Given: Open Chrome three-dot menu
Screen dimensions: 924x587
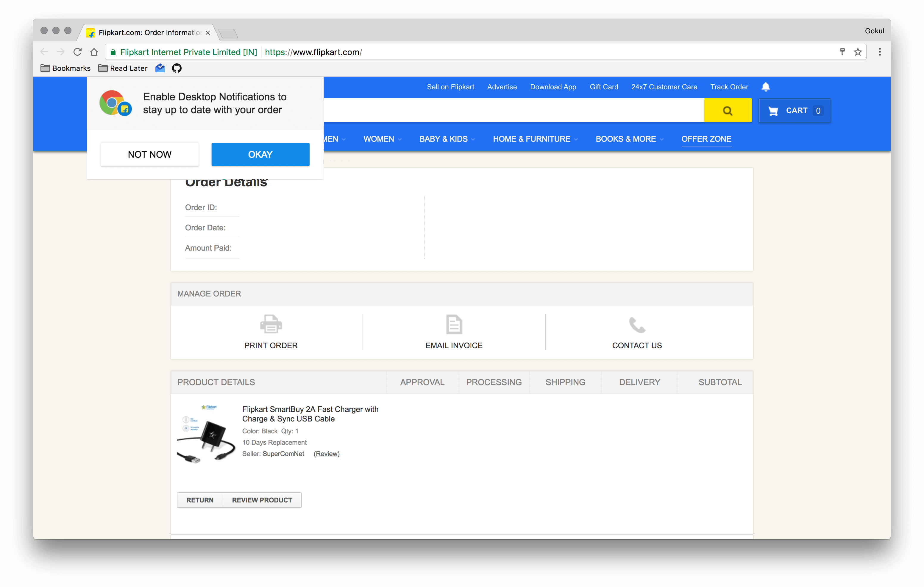Looking at the screenshot, I should tap(879, 52).
